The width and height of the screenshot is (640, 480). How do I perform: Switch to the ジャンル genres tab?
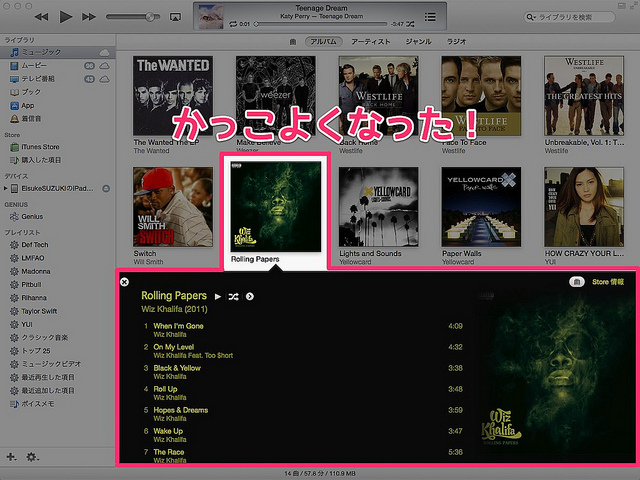click(418, 42)
